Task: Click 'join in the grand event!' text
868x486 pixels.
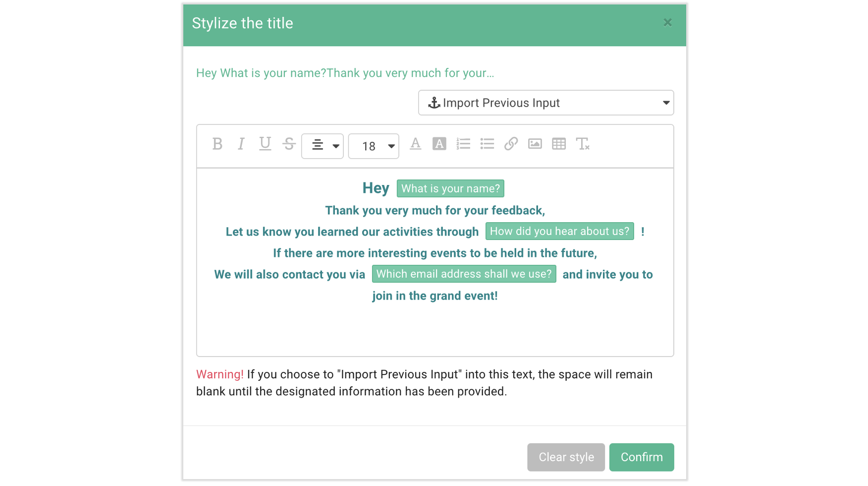Action: [435, 296]
